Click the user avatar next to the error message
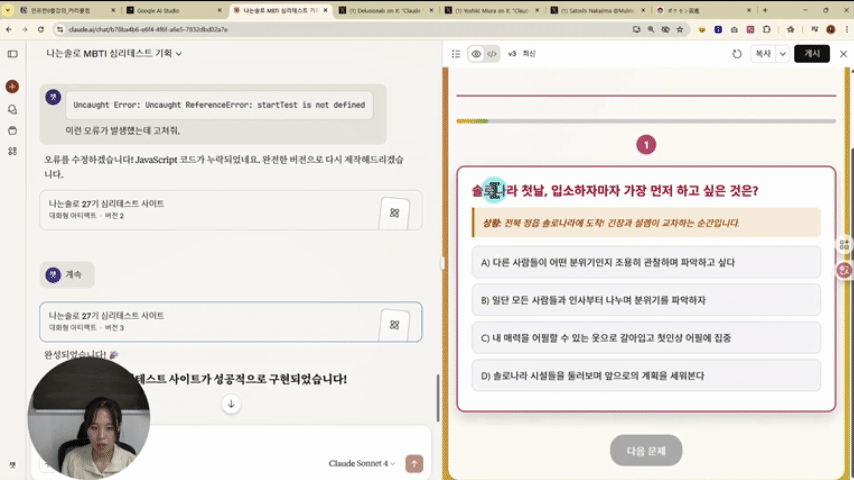The width and height of the screenshot is (854, 480). point(53,97)
